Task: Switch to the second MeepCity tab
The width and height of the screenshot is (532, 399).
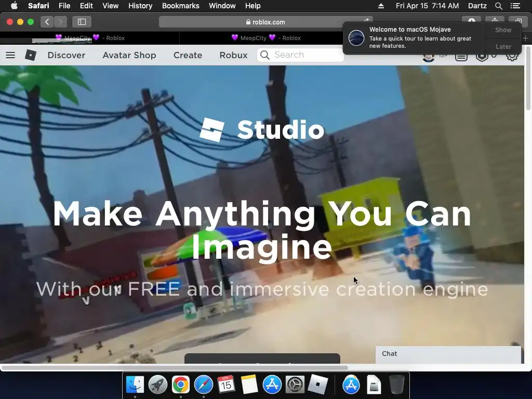Action: tap(266, 38)
